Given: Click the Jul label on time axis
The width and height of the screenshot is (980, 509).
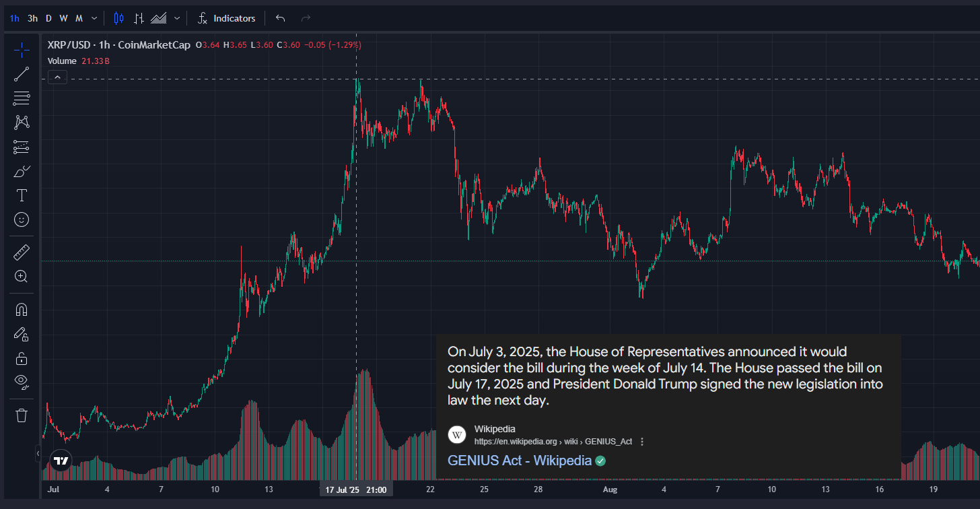Looking at the screenshot, I should click(53, 489).
